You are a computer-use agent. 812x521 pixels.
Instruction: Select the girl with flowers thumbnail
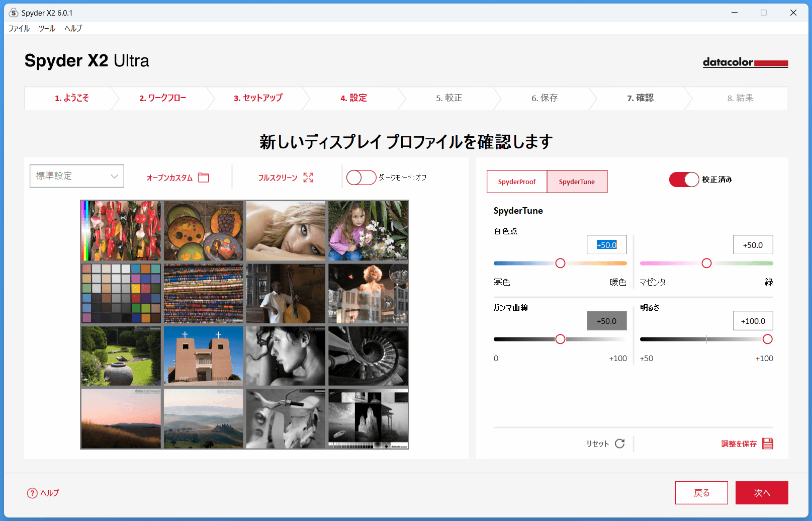[x=368, y=231]
